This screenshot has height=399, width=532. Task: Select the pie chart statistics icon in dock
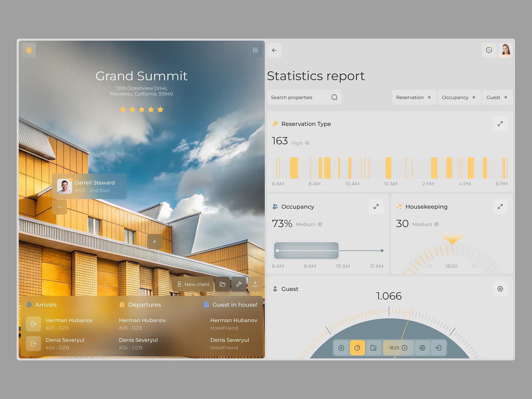pos(357,348)
